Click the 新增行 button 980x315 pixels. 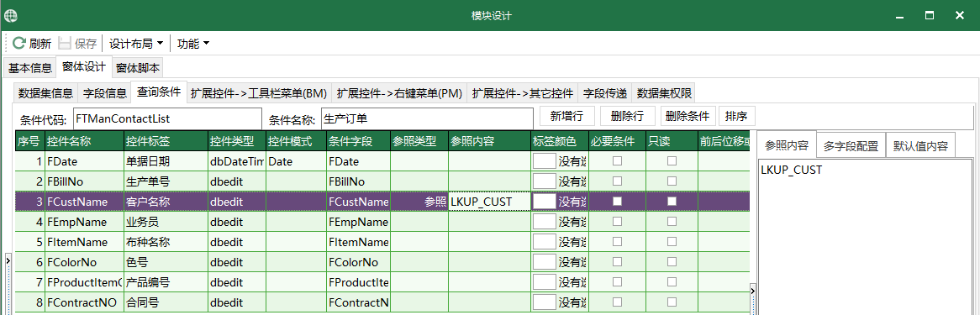coord(566,116)
